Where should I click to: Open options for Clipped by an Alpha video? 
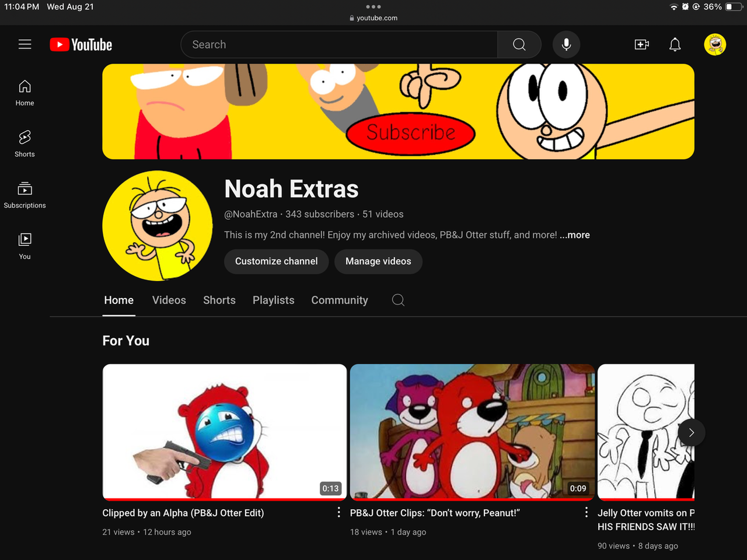point(338,512)
